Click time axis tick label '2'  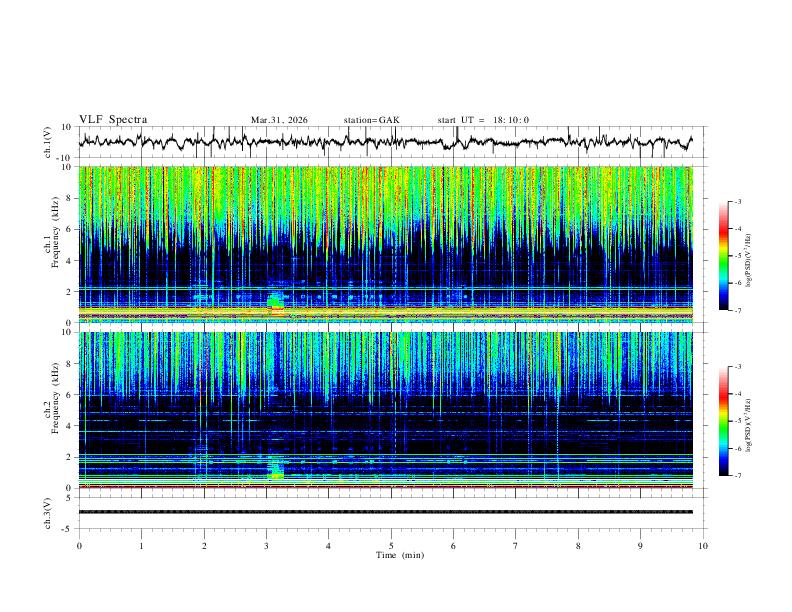click(x=204, y=546)
